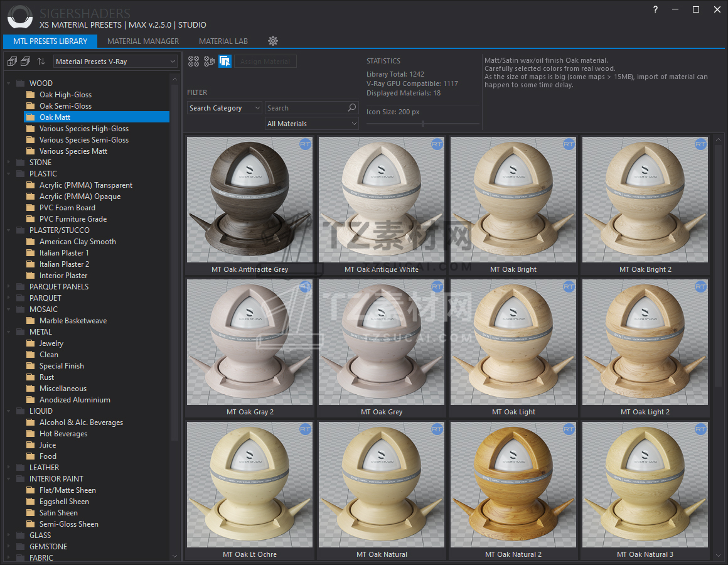Click category tree scrollbar up arrow
The image size is (728, 565).
coord(174,79)
